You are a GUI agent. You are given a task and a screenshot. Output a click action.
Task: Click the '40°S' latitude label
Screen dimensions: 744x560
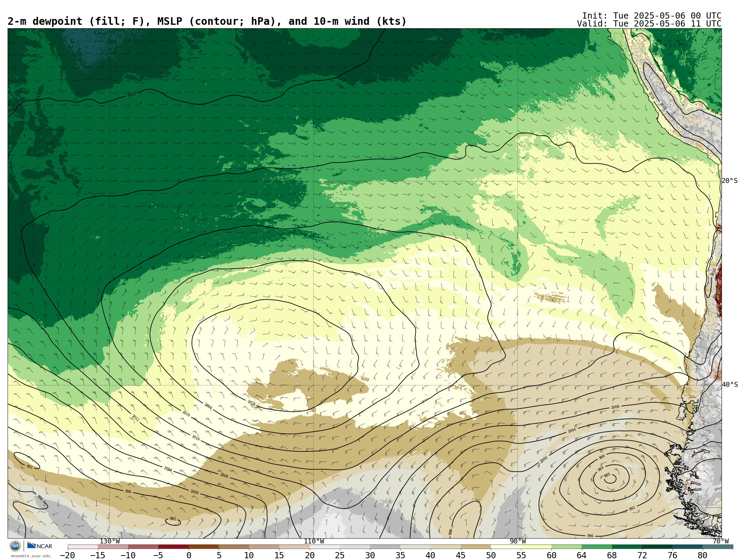click(730, 385)
